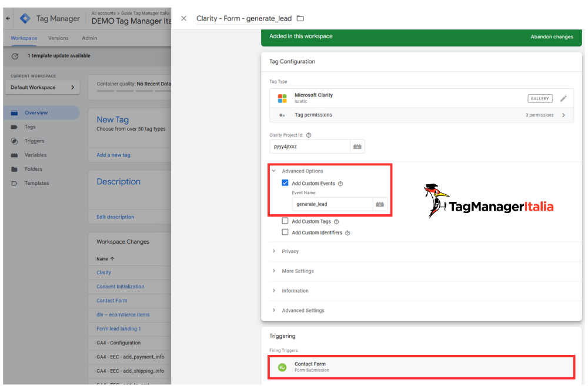Click the pencil icon to edit tag type
This screenshot has width=588, height=392.
[x=563, y=98]
